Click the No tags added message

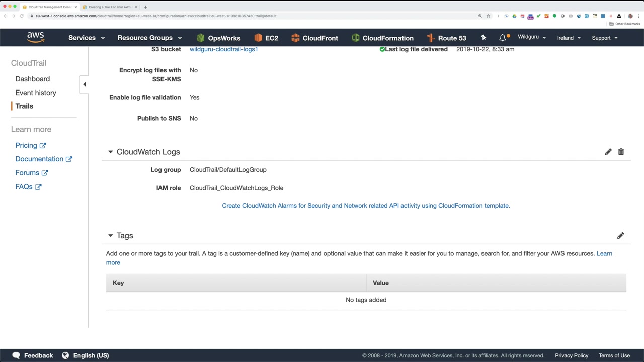tap(366, 300)
